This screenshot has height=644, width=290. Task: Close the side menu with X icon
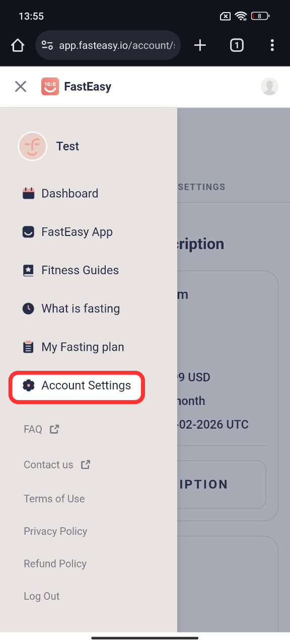[21, 87]
